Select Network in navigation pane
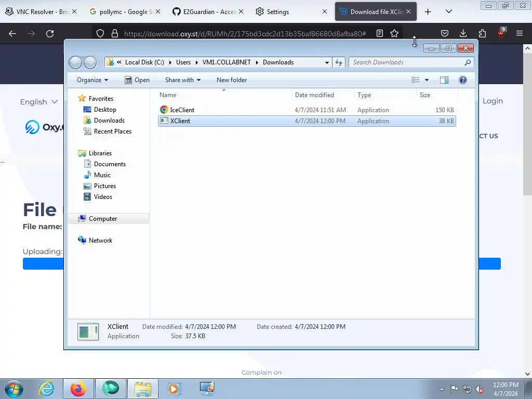Viewport: 532px width, 399px height. (100, 240)
